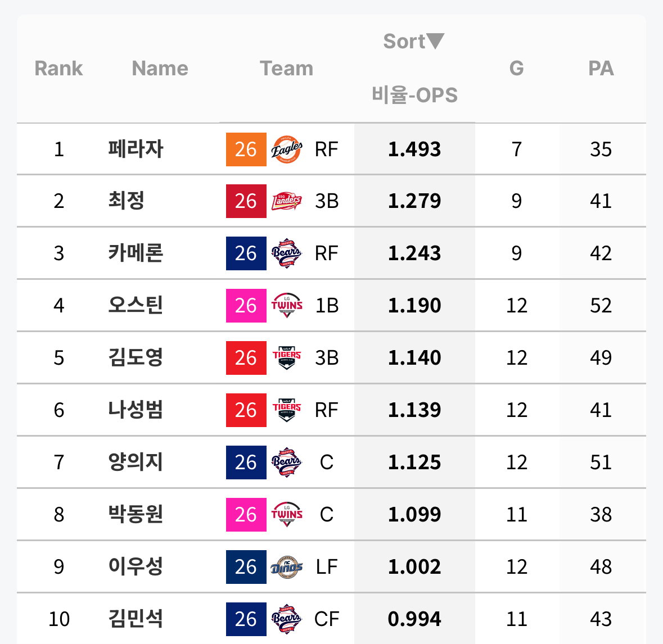The width and height of the screenshot is (663, 644).
Task: Click the G column header
Action: click(516, 69)
